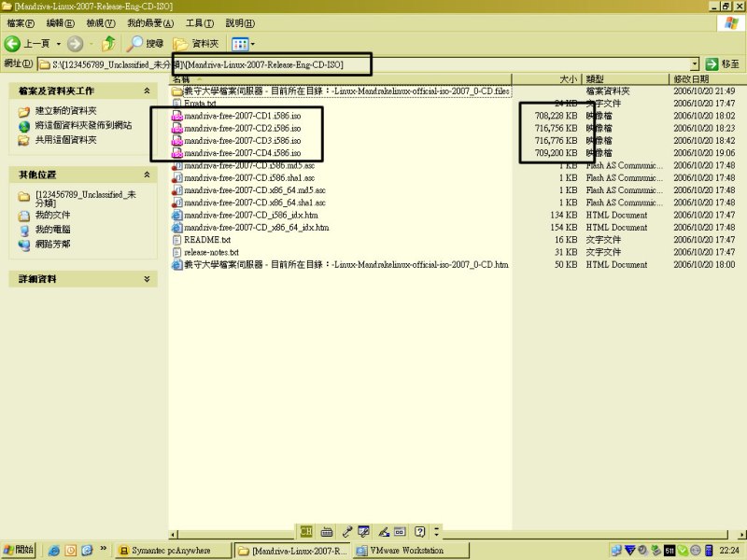This screenshot has height=560, width=747.
Task: Click icon of mandriva-free-2007-CD_i586_idx.htm
Action: coord(177,215)
